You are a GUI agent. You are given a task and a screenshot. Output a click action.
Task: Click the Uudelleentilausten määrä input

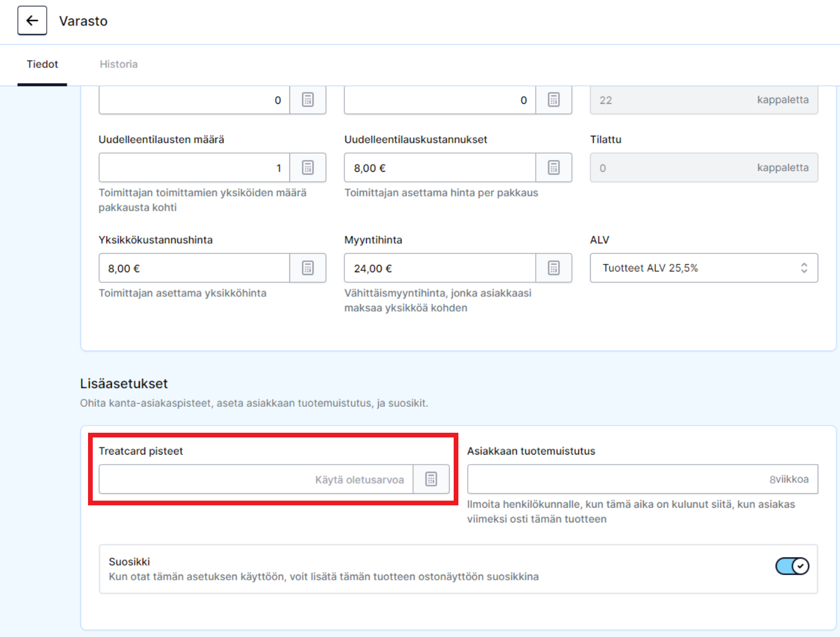click(194, 168)
